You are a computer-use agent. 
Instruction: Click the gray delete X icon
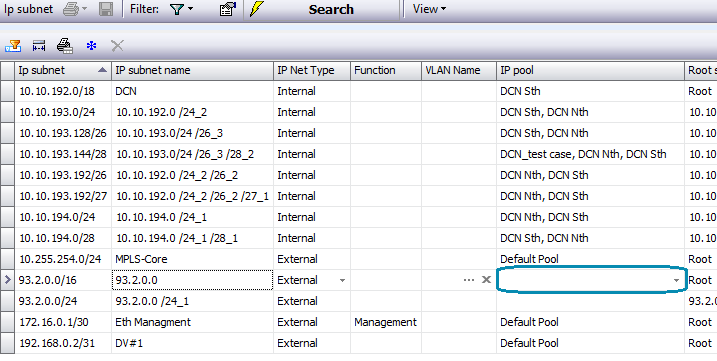[118, 46]
